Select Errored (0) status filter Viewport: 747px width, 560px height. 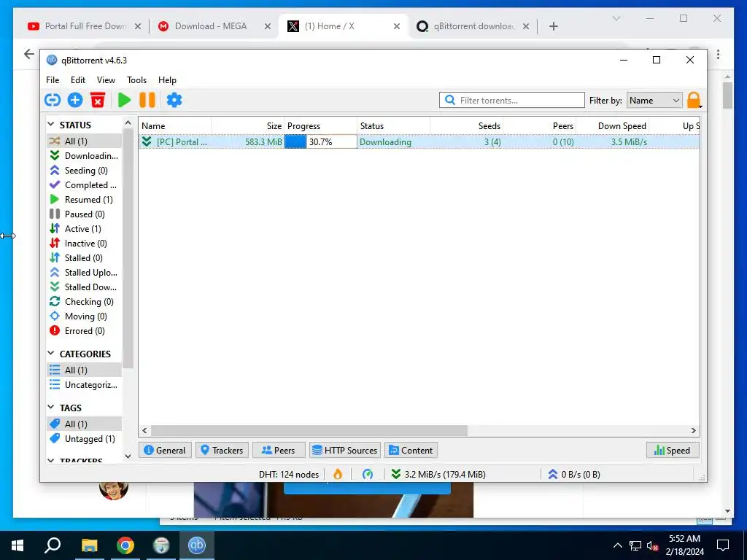[x=85, y=331]
